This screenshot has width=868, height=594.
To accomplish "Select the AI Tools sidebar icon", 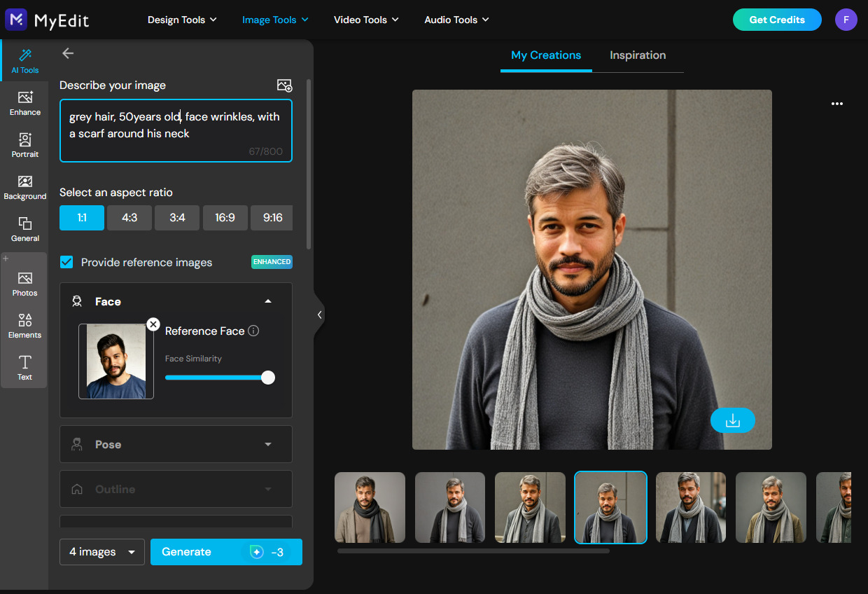I will click(x=24, y=60).
